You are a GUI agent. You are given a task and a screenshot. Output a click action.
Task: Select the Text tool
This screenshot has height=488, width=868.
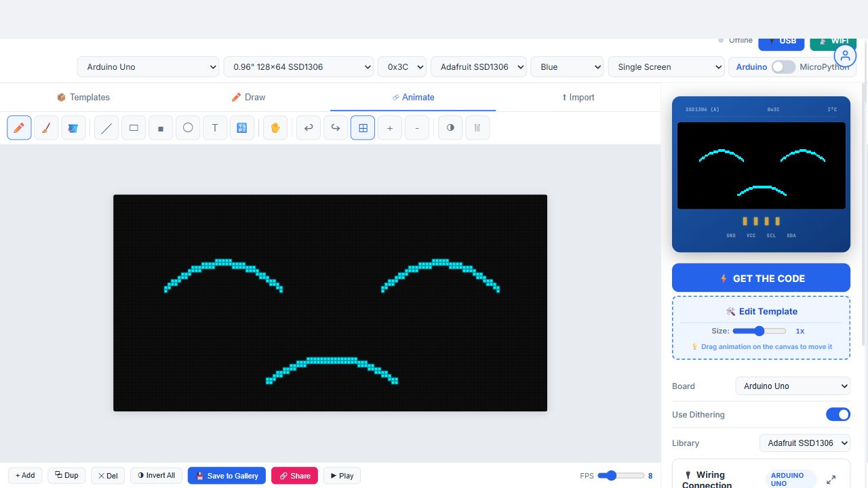215,127
